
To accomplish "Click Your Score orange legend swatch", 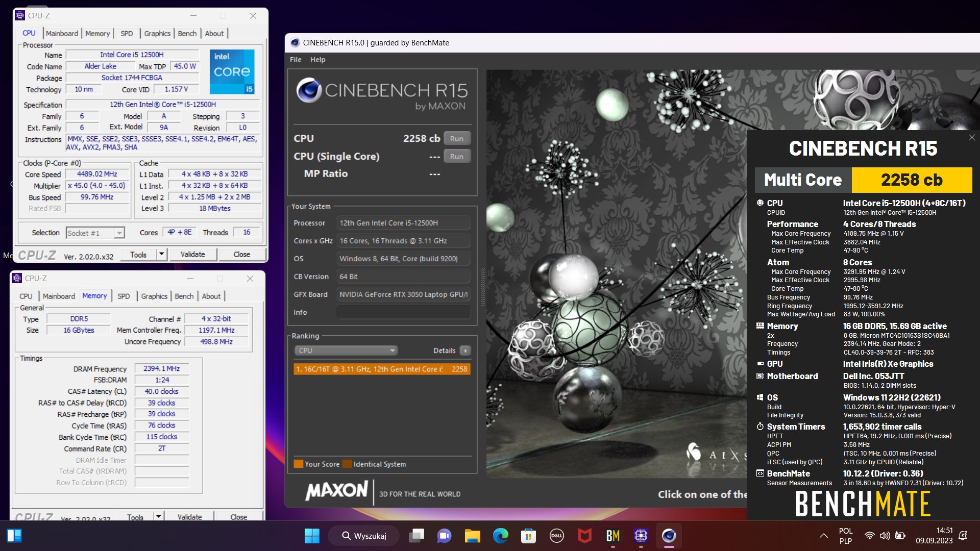I will point(298,464).
